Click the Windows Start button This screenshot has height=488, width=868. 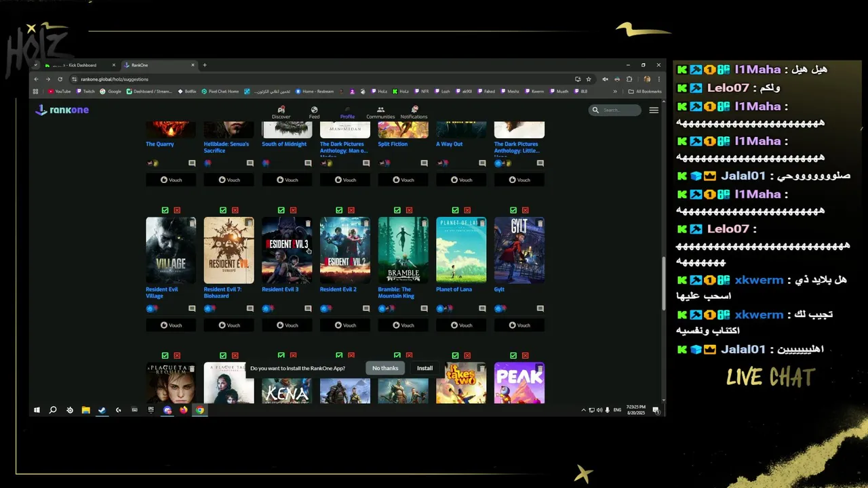37,410
